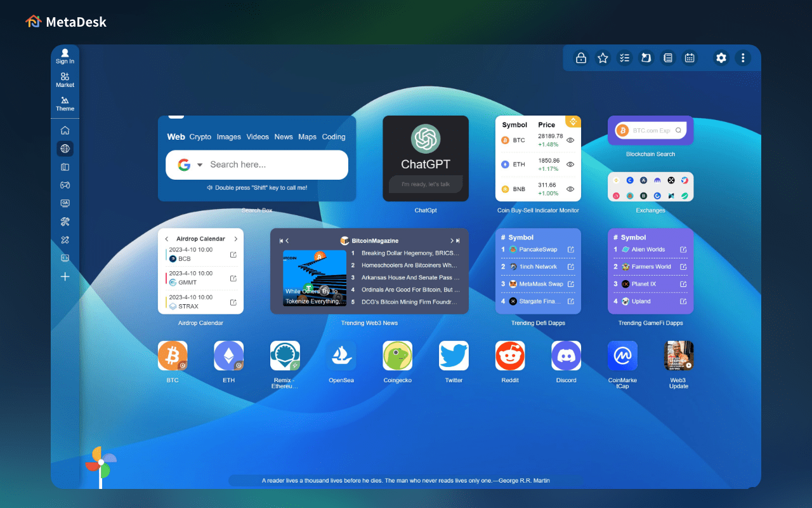The width and height of the screenshot is (812, 508).
Task: Launch the Remix Ethereum app icon
Action: click(x=285, y=356)
